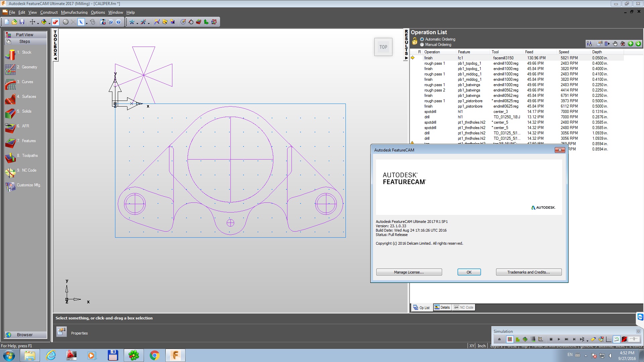This screenshot has width=644, height=362.
Task: Click the clear simulation eraser icon
Action: (593, 339)
